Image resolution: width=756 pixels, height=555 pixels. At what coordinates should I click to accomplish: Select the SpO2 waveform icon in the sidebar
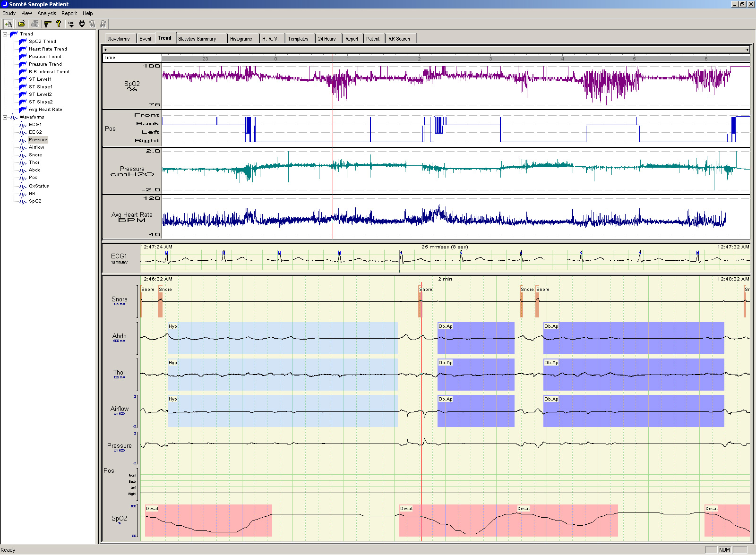pos(22,201)
